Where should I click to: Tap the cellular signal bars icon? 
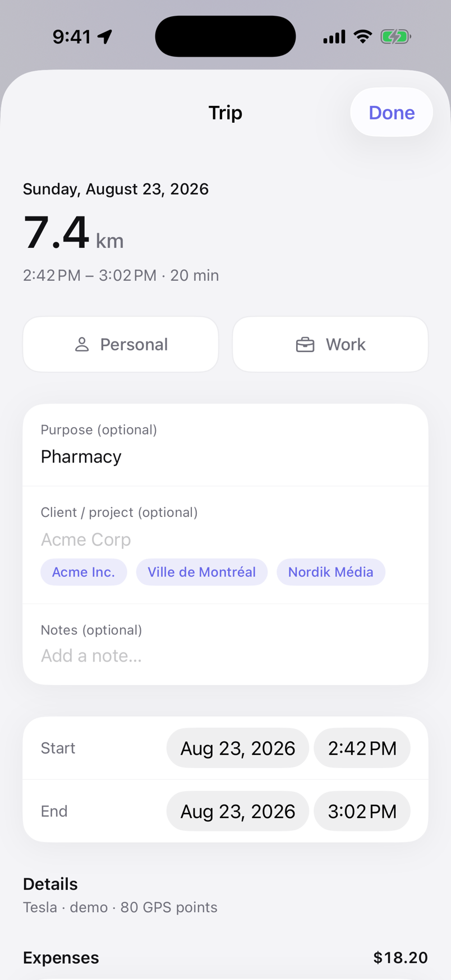(334, 37)
